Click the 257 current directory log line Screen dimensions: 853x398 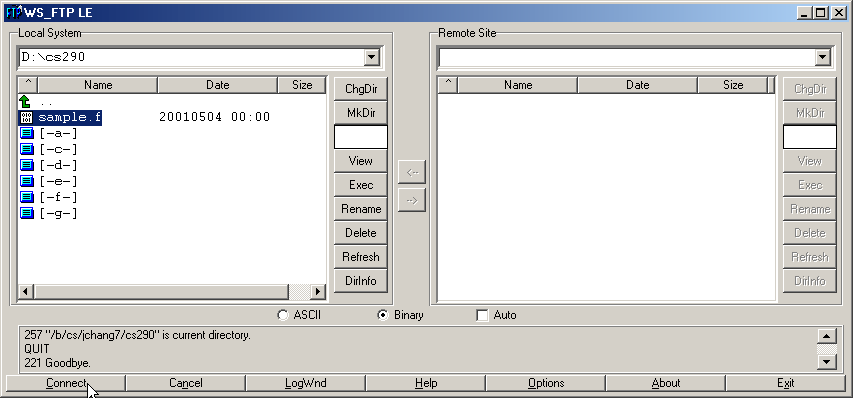click(x=138, y=335)
